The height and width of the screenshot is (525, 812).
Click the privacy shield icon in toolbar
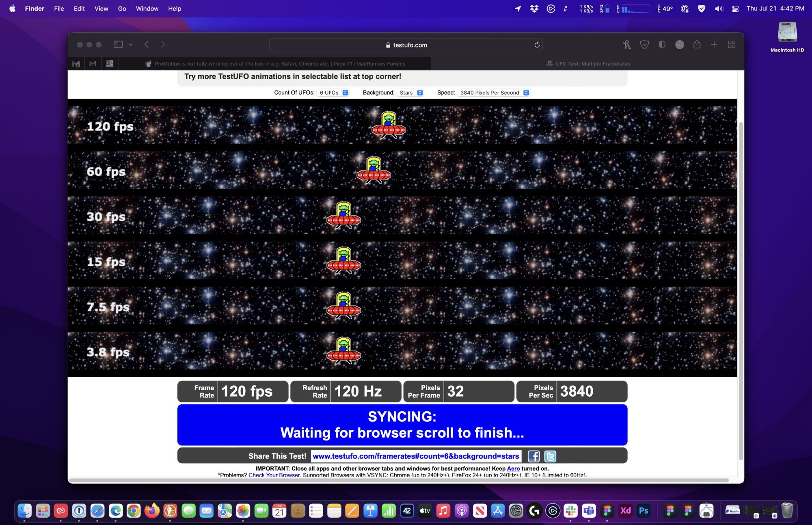coord(662,45)
